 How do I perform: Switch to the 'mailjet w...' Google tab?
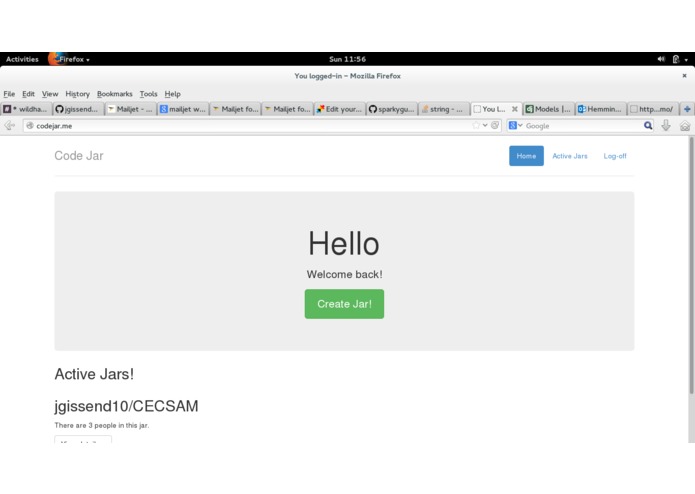(183, 109)
